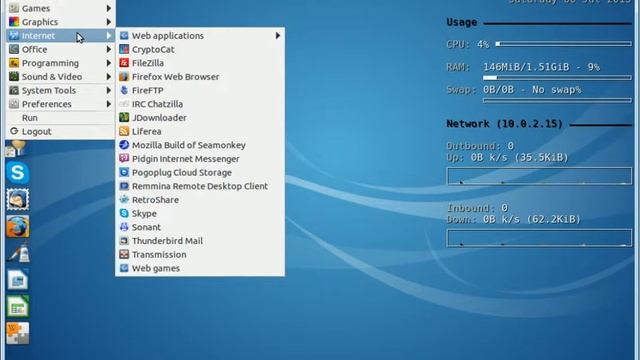Click the Logout icon in main menu
This screenshot has height=360, width=640.
point(14,131)
